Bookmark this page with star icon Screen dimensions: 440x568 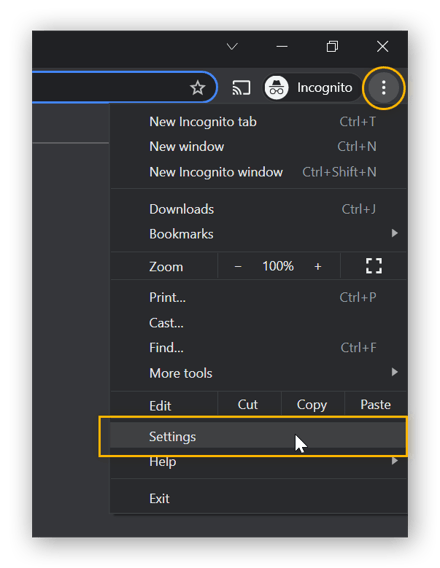[198, 88]
